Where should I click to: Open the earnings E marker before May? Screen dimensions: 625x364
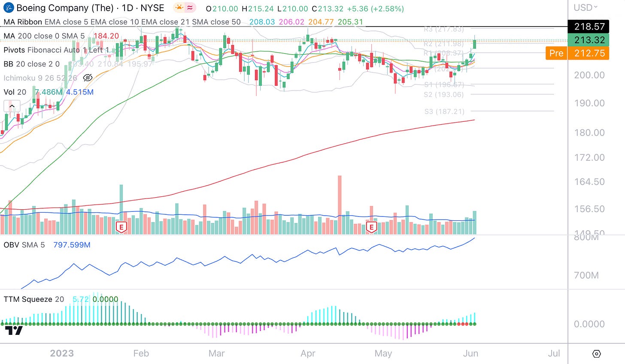point(371,227)
